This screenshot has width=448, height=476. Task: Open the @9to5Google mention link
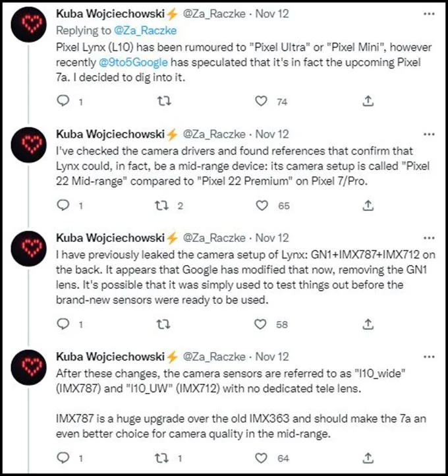[133, 62]
